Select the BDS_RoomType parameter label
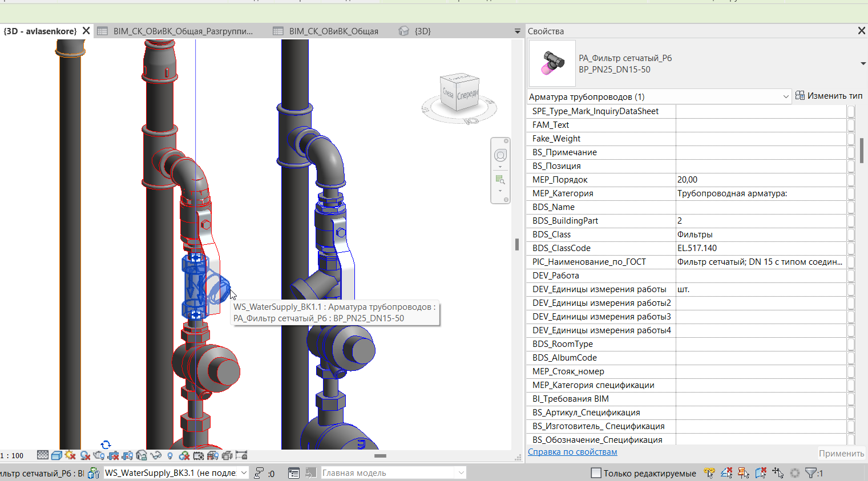The height and width of the screenshot is (481, 868). (x=563, y=344)
